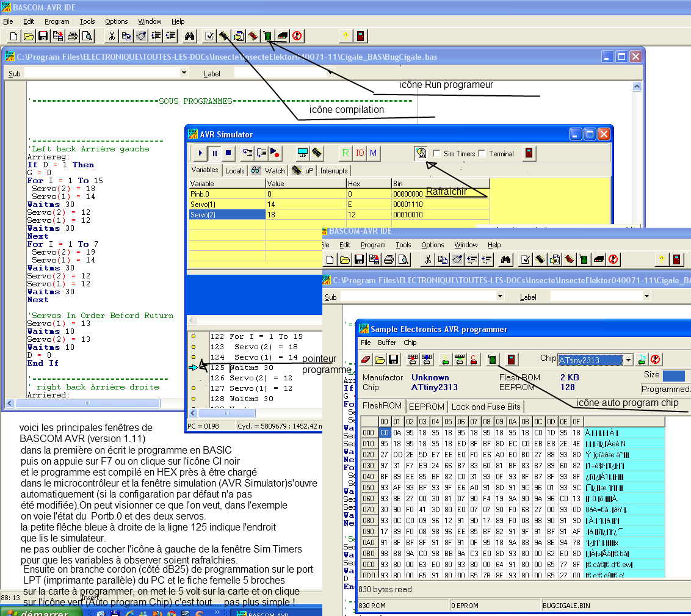
Task: Open the Sub dropdown in the top editor window
Action: [x=184, y=73]
